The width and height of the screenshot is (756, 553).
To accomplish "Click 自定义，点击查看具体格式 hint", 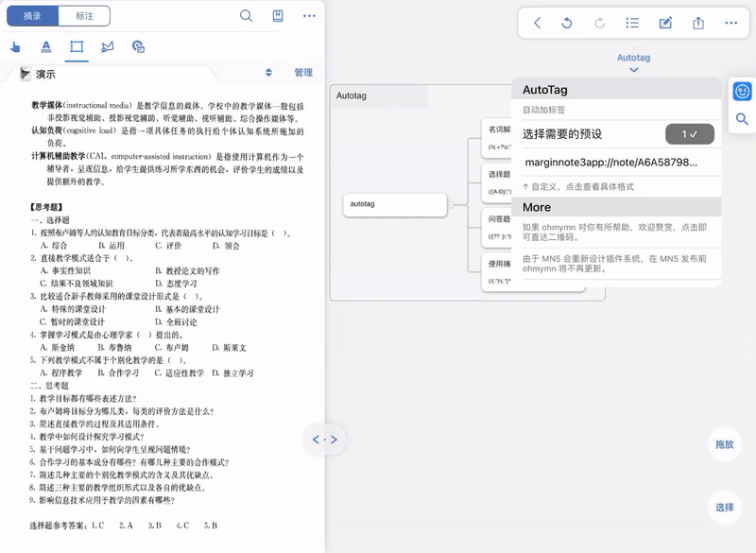I will [578, 186].
